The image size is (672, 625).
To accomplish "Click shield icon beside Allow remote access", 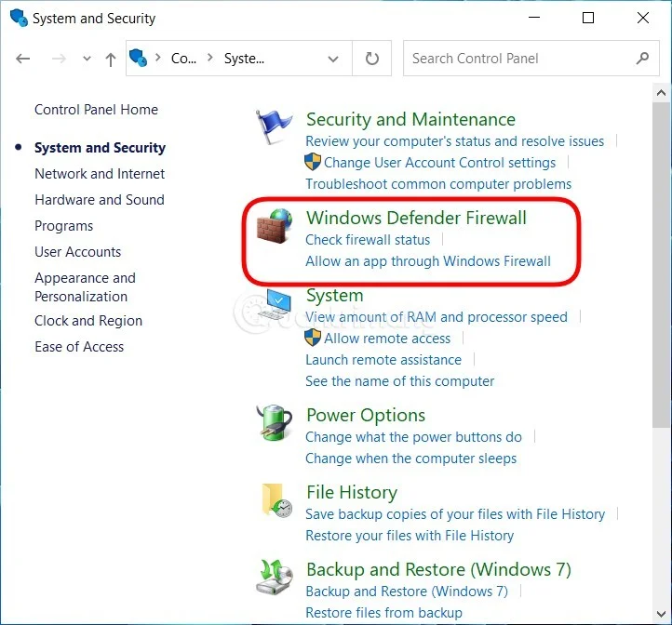I will point(313,338).
